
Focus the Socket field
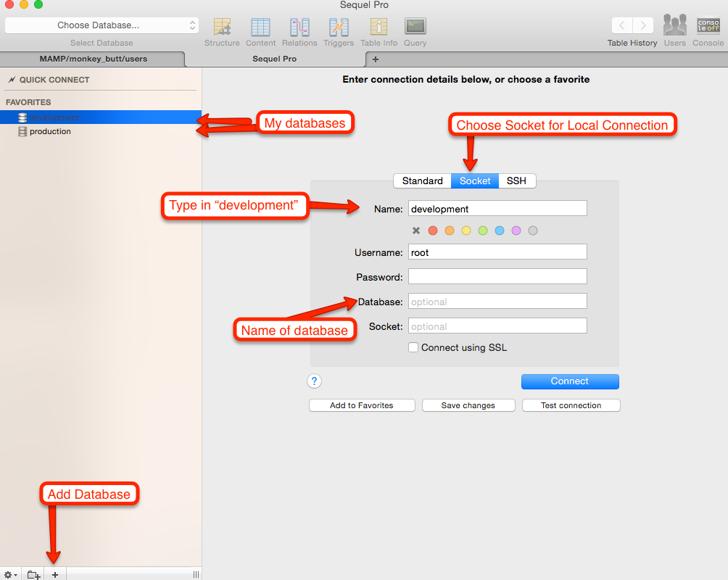click(x=497, y=326)
